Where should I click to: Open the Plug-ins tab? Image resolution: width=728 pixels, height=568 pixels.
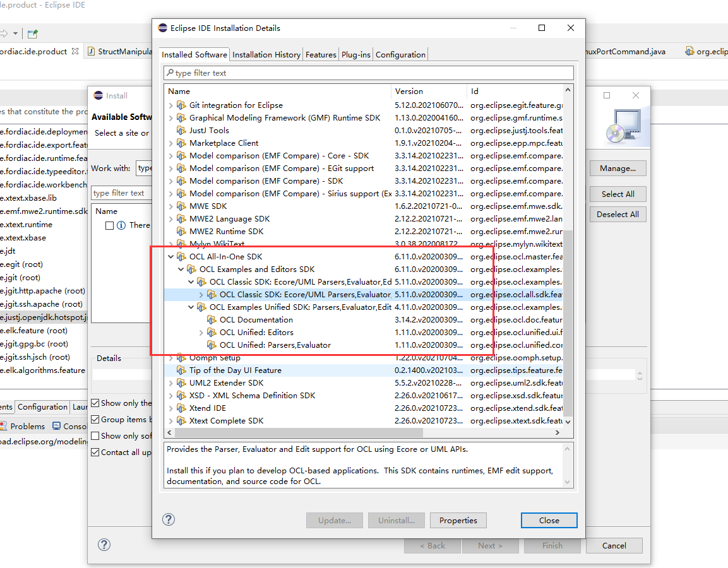click(x=355, y=55)
